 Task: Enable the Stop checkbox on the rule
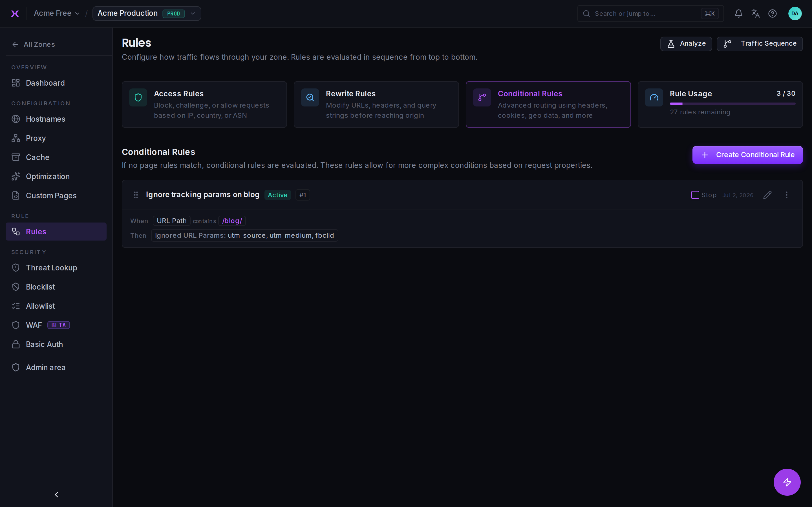695,195
